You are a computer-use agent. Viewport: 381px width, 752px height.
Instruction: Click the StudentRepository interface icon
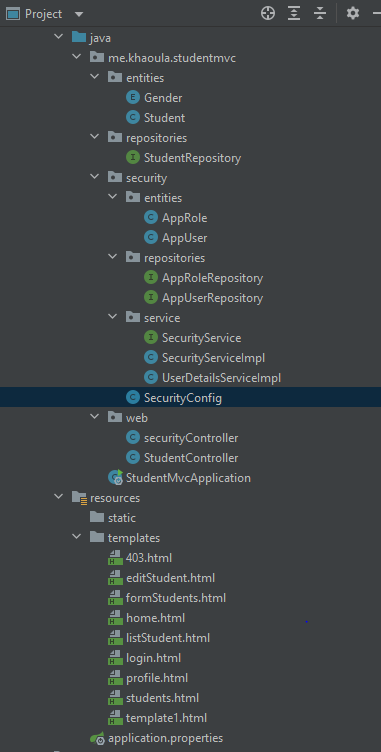click(132, 158)
